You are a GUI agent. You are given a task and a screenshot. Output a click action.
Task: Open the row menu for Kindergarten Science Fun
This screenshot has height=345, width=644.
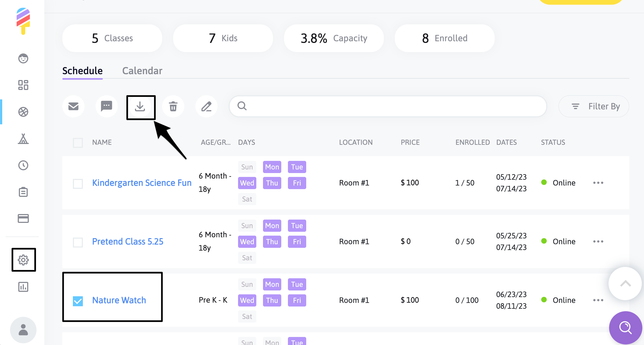(x=598, y=183)
